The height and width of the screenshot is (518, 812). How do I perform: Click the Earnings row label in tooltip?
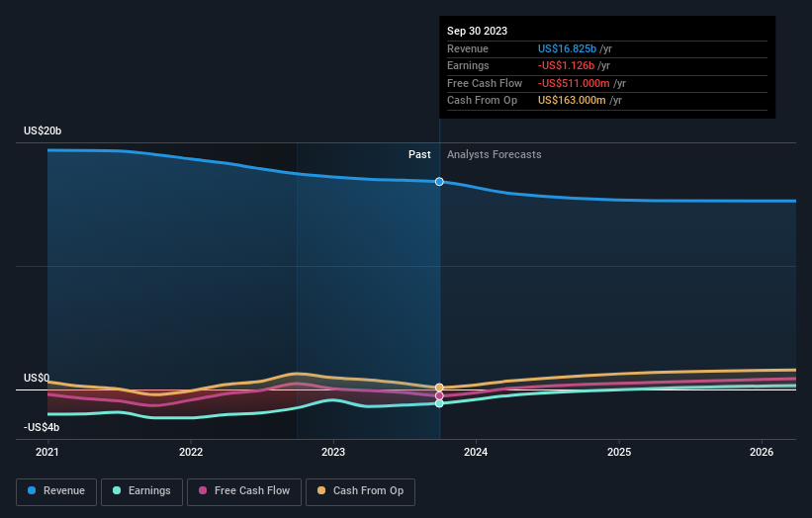click(x=468, y=65)
